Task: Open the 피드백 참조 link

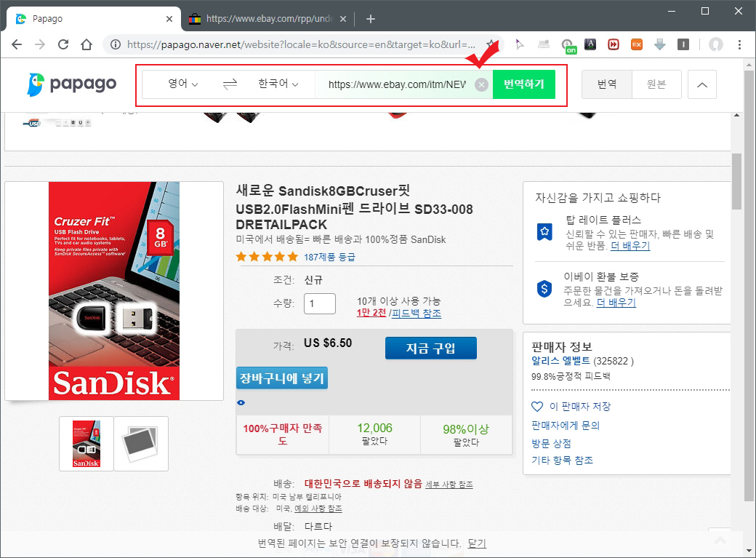Action: 416,314
